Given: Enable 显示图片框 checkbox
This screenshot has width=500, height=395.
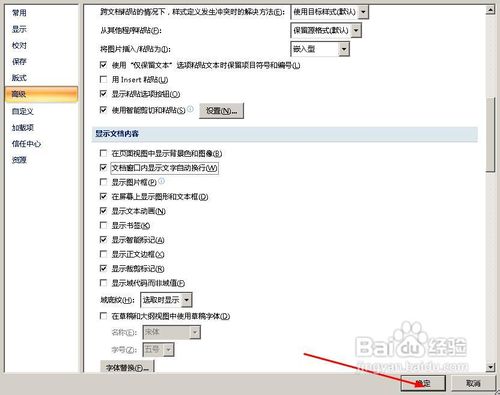Looking at the screenshot, I should tap(103, 182).
